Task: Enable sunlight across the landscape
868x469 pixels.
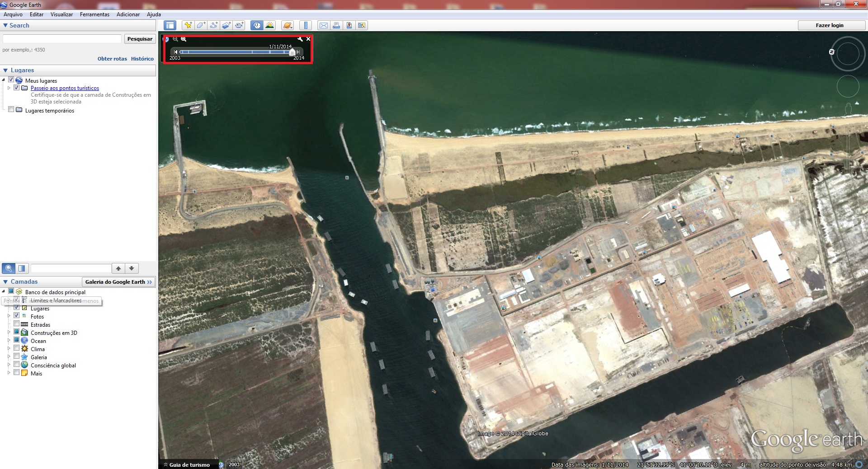Action: point(270,25)
